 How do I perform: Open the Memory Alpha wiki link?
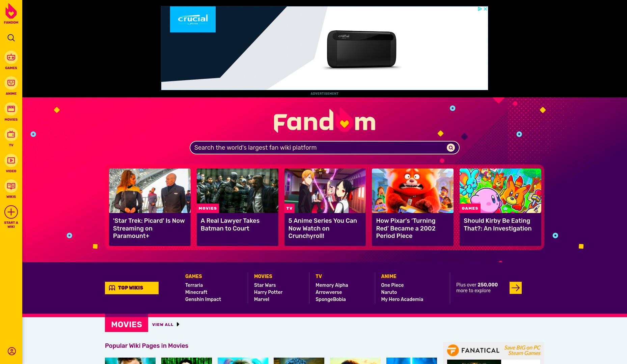point(332,285)
